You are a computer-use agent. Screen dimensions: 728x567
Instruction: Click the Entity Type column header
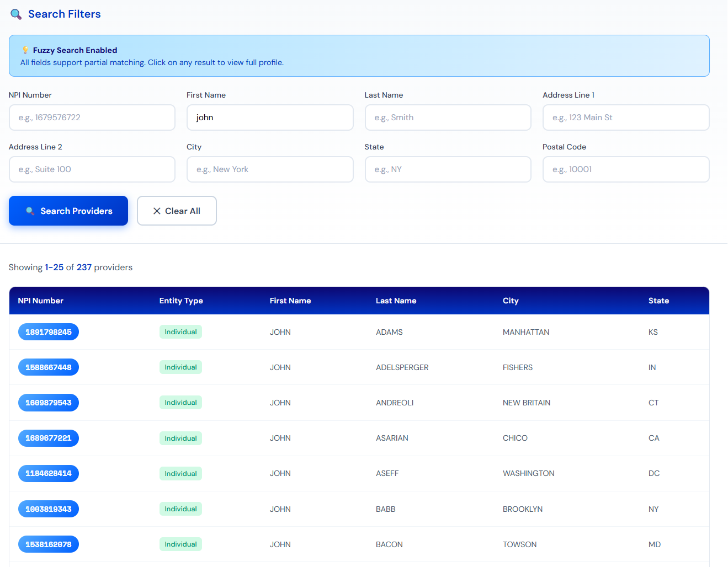click(x=181, y=301)
